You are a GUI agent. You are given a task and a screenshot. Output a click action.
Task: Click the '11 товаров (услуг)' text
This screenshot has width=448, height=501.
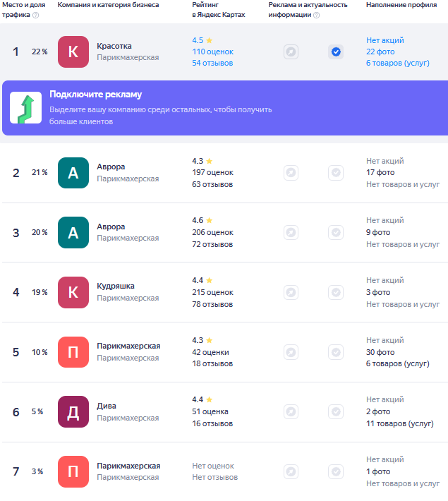tap(400, 423)
